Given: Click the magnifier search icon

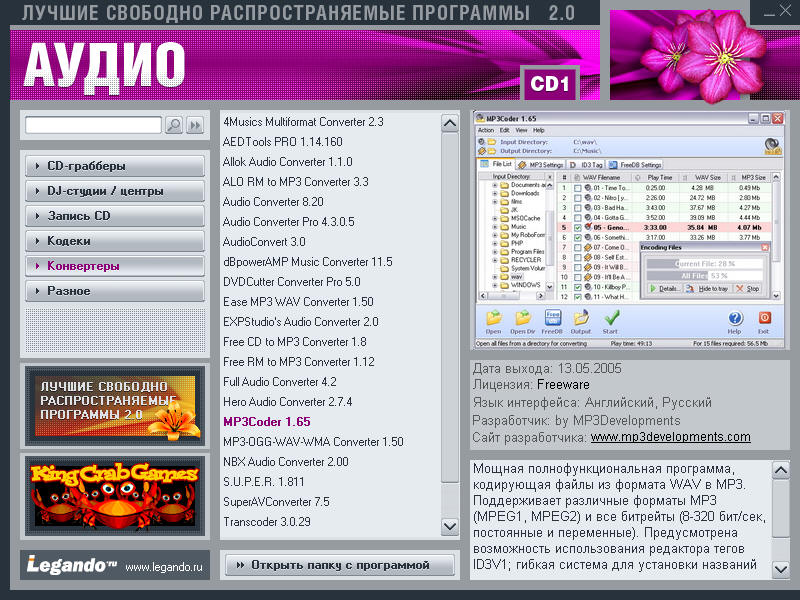Looking at the screenshot, I should click(174, 125).
